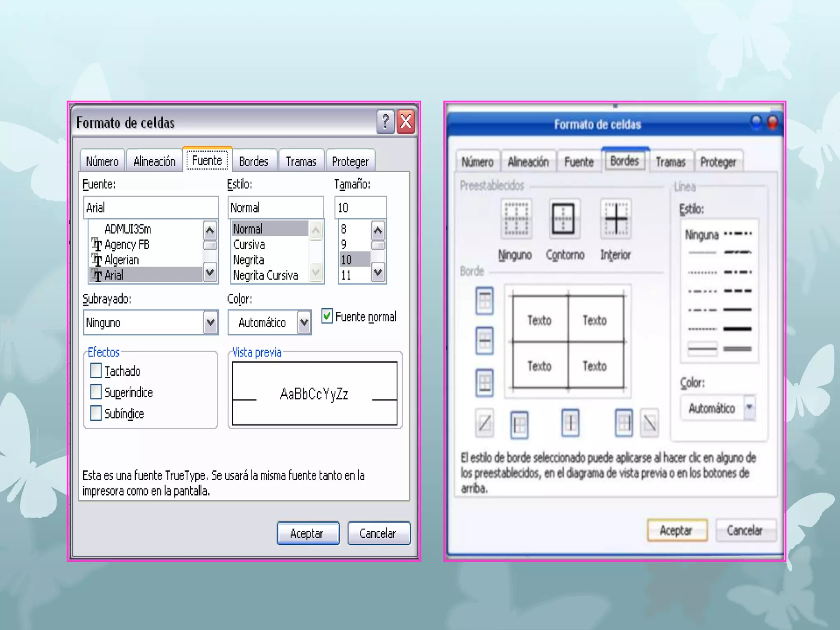Choose the double line style

[737, 349]
